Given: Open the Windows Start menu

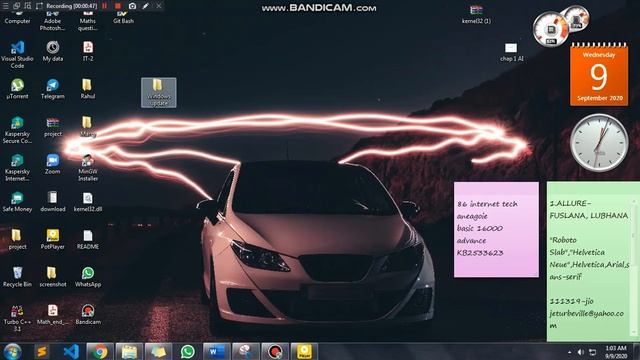Looking at the screenshot, I should 12,351.
